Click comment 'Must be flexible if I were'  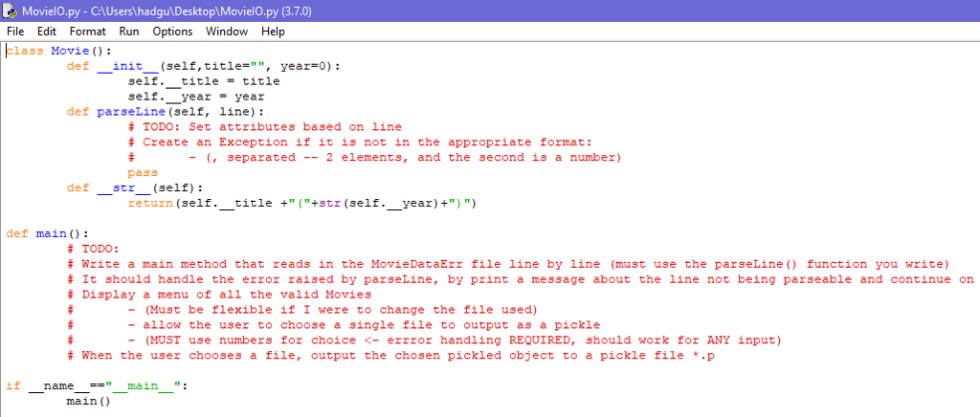tap(302, 309)
